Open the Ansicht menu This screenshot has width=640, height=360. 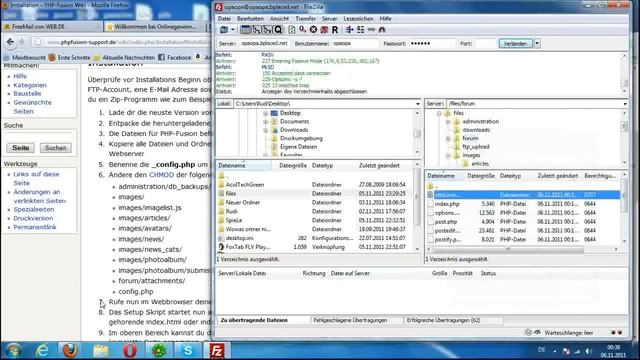[280, 19]
